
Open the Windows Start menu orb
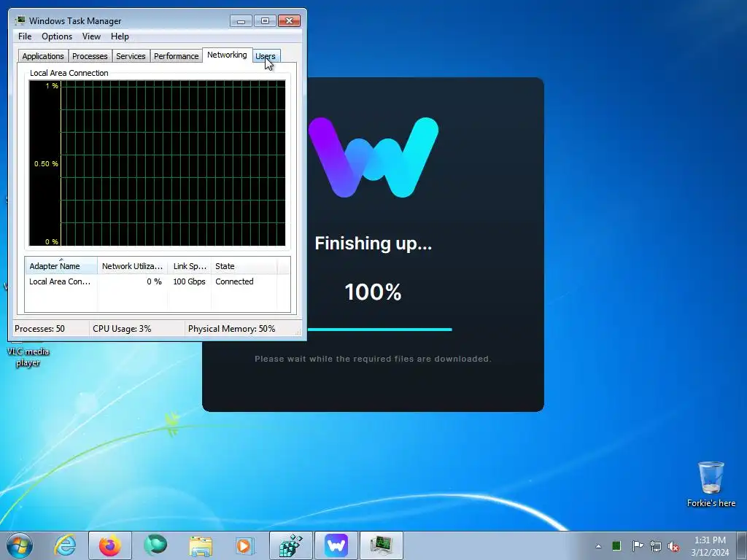pyautogui.click(x=20, y=545)
